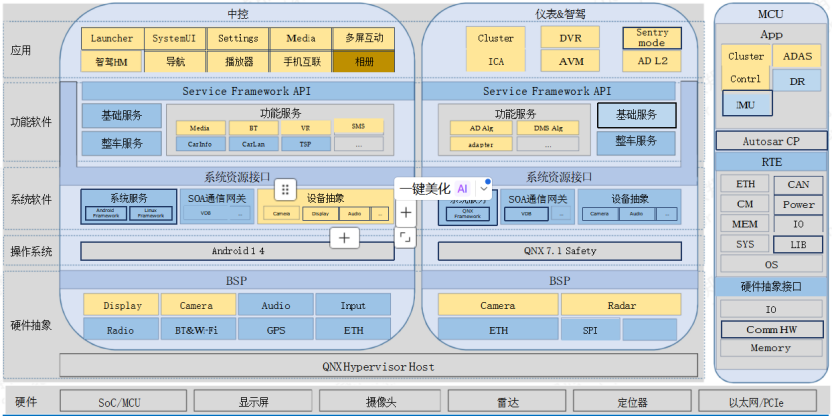The height and width of the screenshot is (416, 832).
Task: Select the 多屏互动 box
Action: click(363, 38)
